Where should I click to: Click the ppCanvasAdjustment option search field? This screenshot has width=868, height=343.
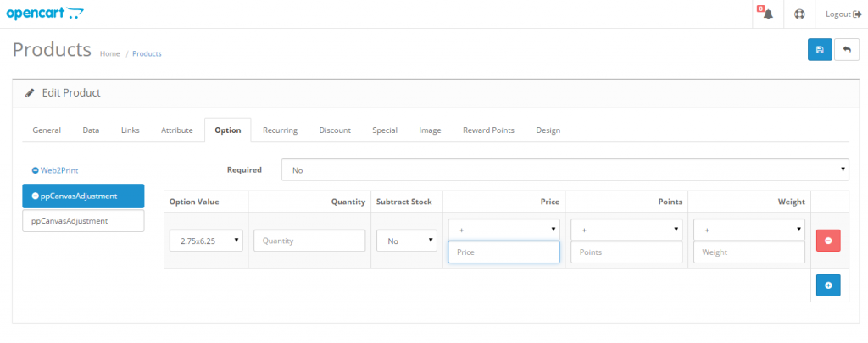click(83, 221)
